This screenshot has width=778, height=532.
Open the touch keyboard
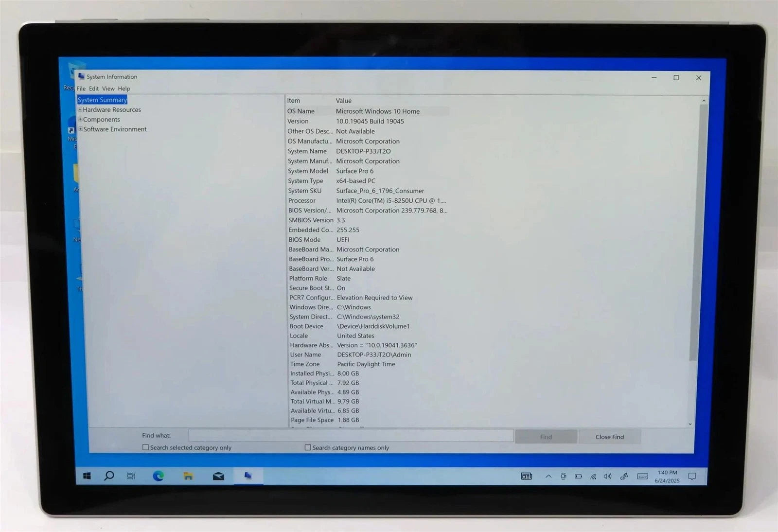coord(642,476)
